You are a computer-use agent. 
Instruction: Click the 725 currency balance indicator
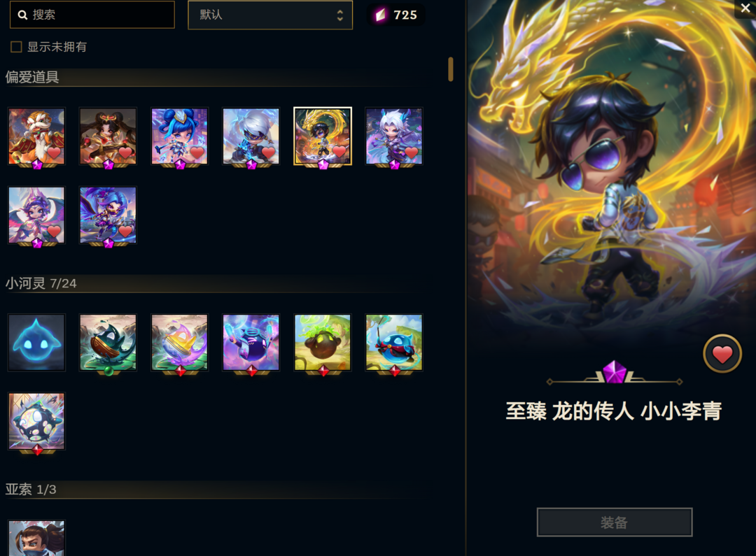tap(396, 15)
